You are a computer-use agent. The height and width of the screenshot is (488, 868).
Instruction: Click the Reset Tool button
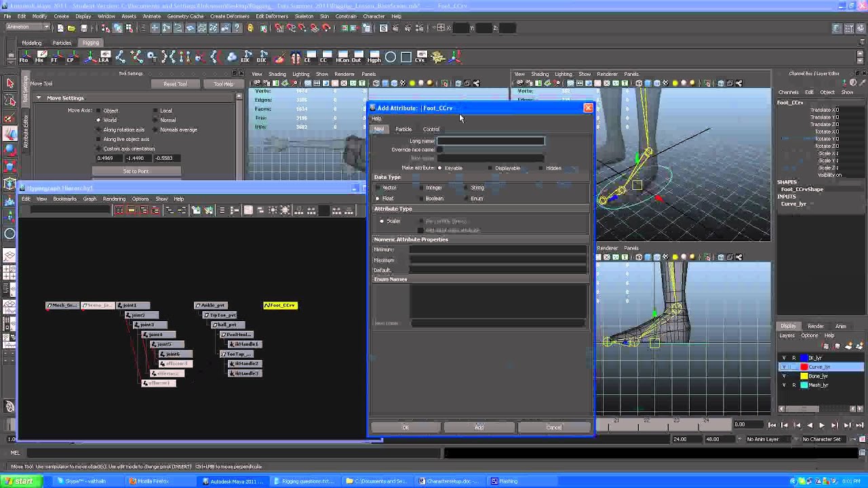click(175, 84)
